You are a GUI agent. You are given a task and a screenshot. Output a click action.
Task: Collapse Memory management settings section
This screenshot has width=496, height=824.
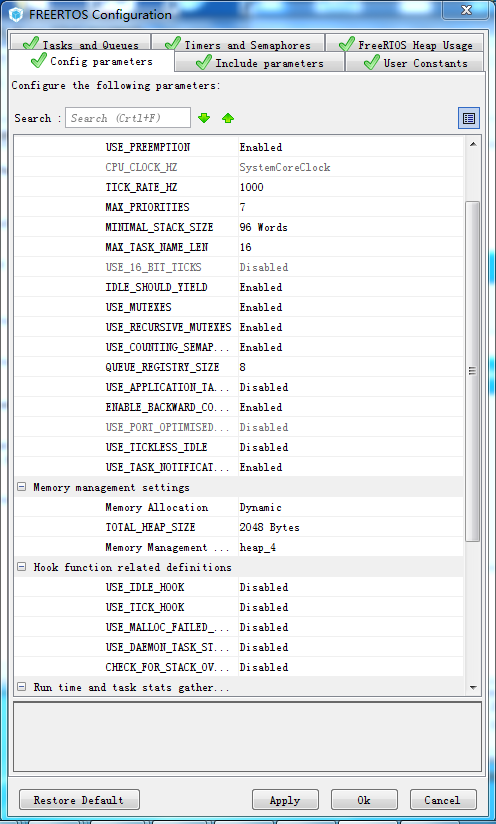point(22,487)
